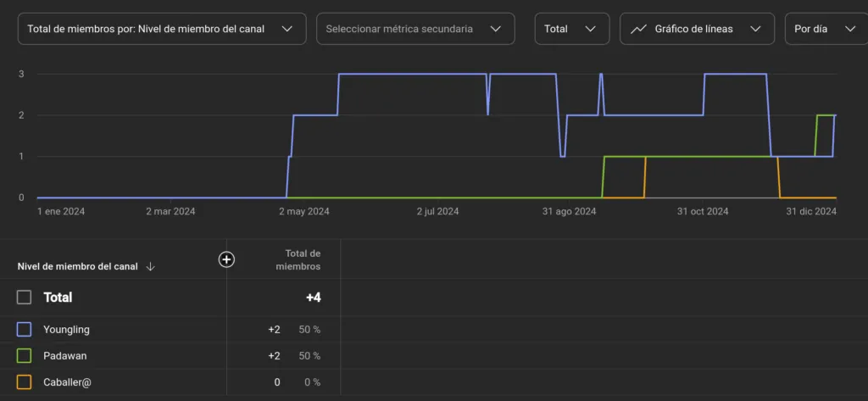Select the Youngling row label
868x401 pixels.
(x=66, y=329)
